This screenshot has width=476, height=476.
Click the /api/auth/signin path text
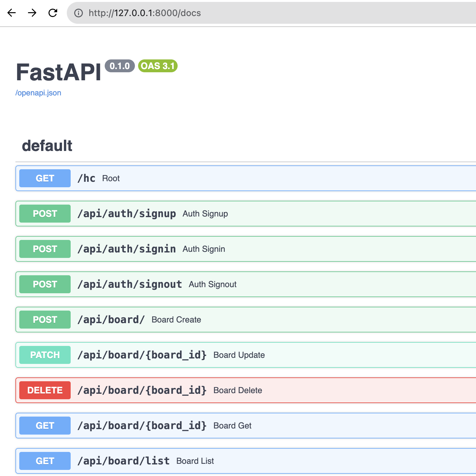[127, 249]
